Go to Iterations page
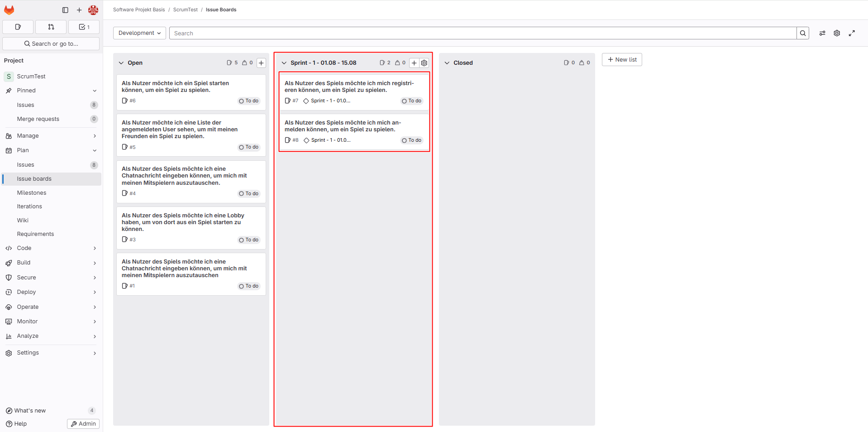 click(29, 206)
